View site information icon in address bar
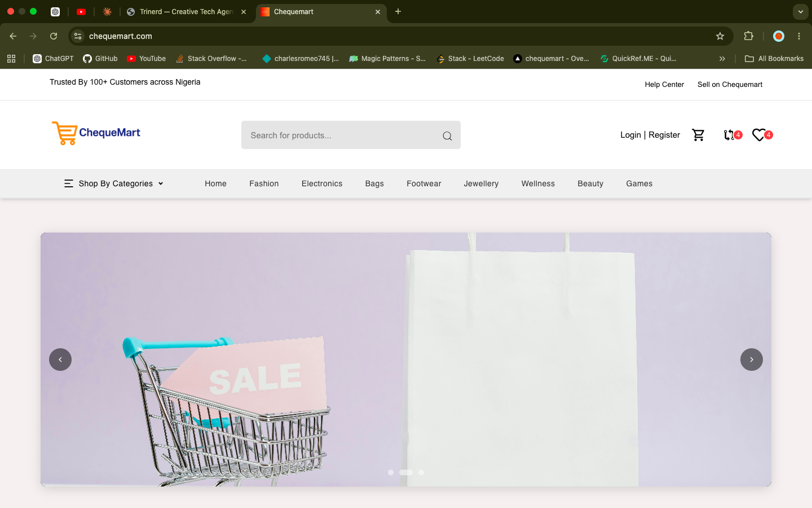812x508 pixels. 78,36
